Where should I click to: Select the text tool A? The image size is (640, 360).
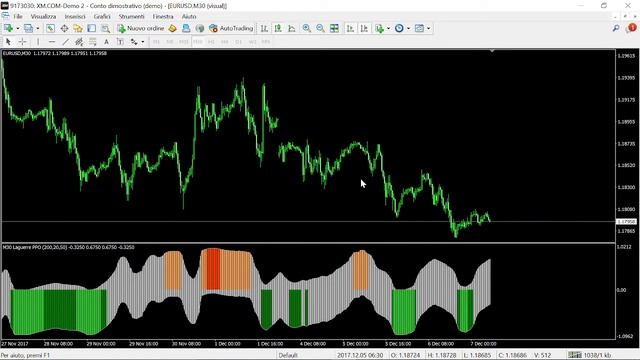click(x=106, y=42)
